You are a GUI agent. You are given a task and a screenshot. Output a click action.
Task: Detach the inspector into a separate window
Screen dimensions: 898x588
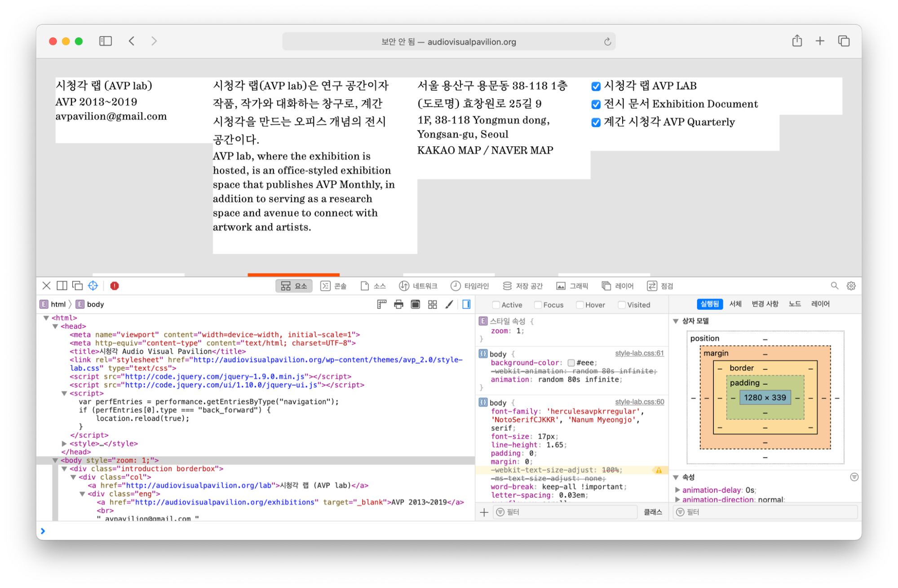point(77,286)
